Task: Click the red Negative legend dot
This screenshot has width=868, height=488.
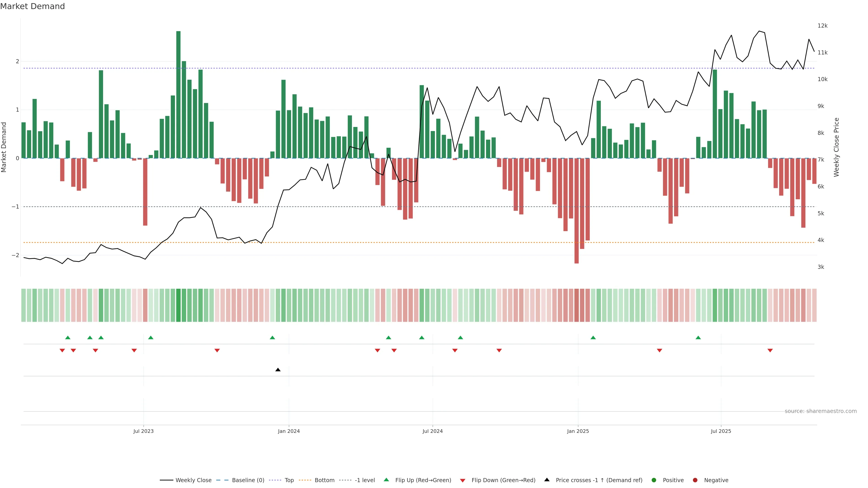Action: tap(695, 480)
